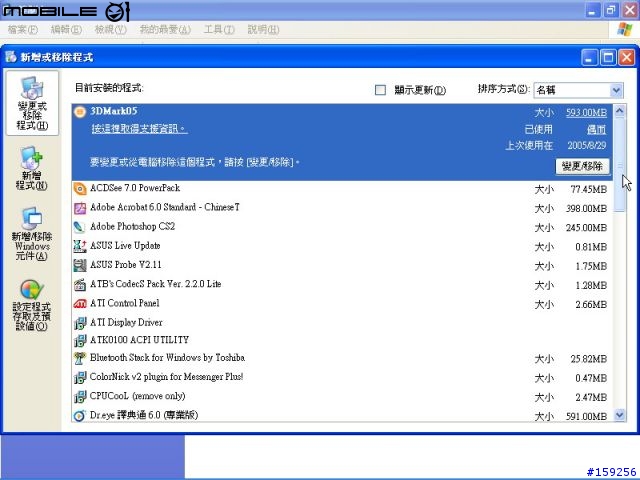Click the Adobe Acrobat 6.0 Standard icon
The height and width of the screenshot is (480, 640).
point(80,208)
